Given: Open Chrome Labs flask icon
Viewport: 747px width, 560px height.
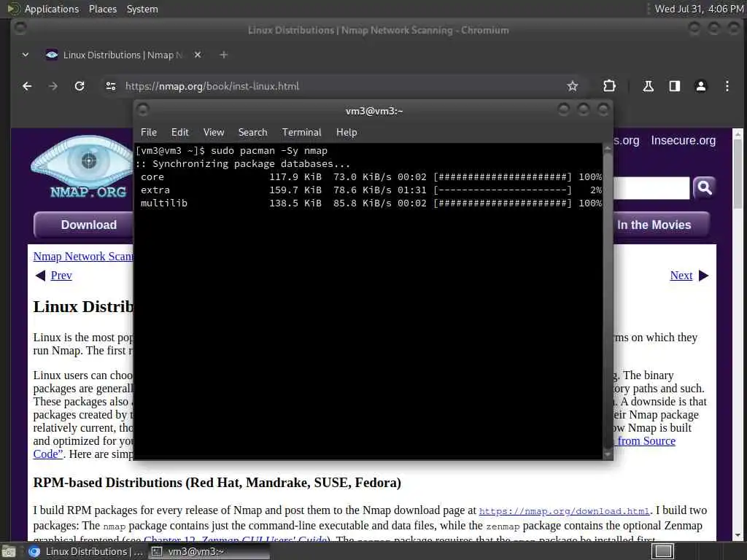Looking at the screenshot, I should 648,86.
